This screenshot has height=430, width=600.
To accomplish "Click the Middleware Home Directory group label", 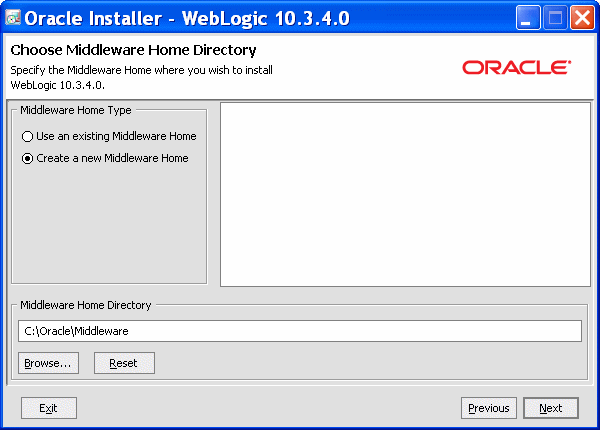I will click(86, 305).
